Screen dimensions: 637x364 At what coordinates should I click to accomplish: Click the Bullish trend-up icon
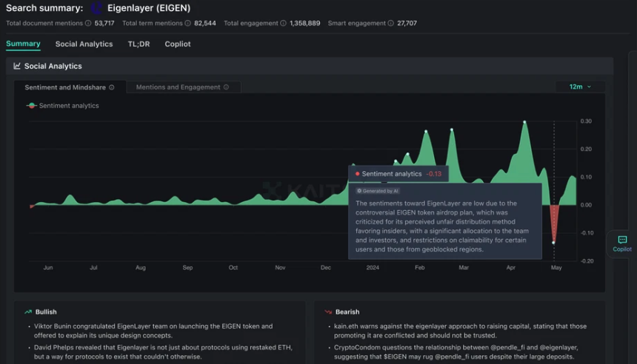28,311
